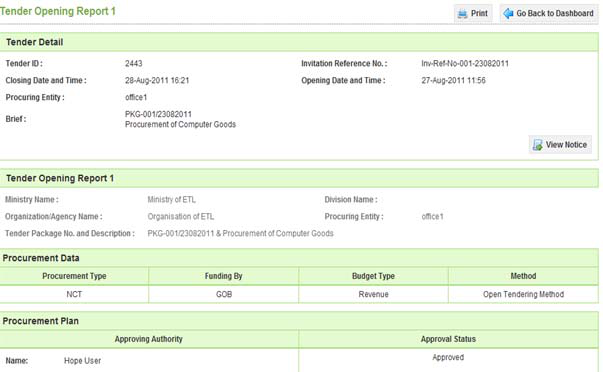The height and width of the screenshot is (372, 603).
Task: Click Ministry of ETL value
Action: click(172, 200)
